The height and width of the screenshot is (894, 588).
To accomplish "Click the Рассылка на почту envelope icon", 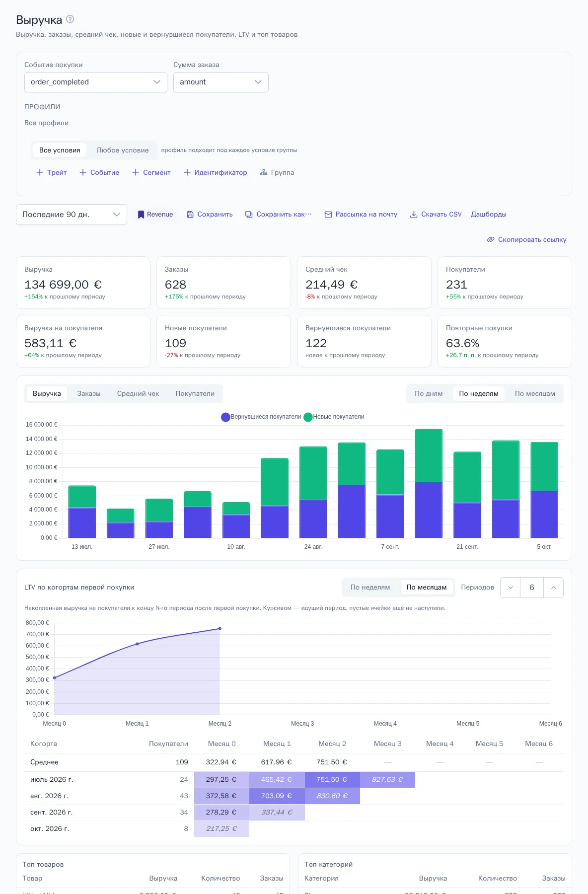I will click(328, 215).
